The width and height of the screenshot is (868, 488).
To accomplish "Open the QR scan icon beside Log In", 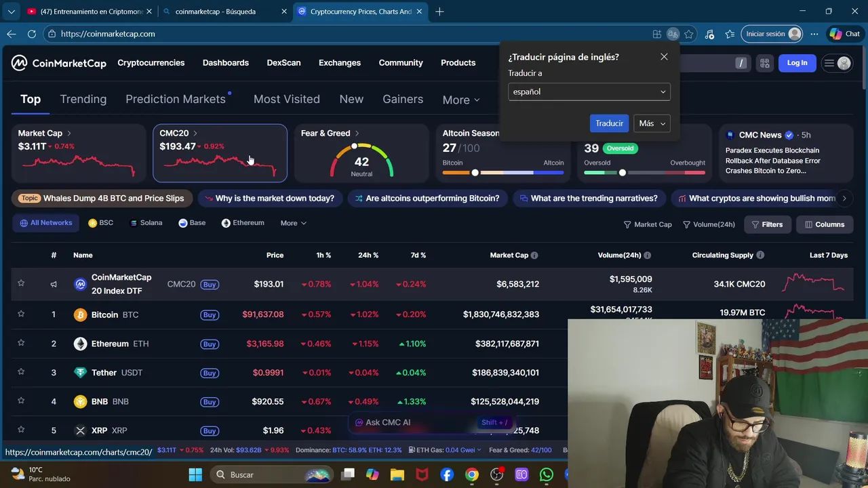I will (765, 63).
